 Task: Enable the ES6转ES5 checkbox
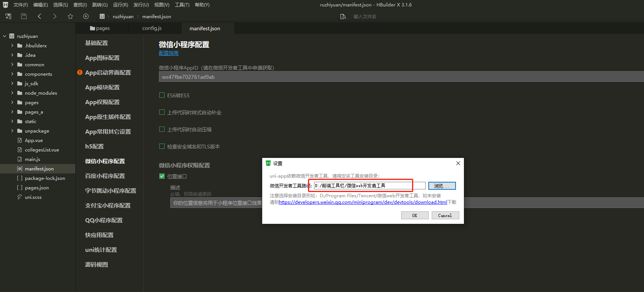(162, 95)
